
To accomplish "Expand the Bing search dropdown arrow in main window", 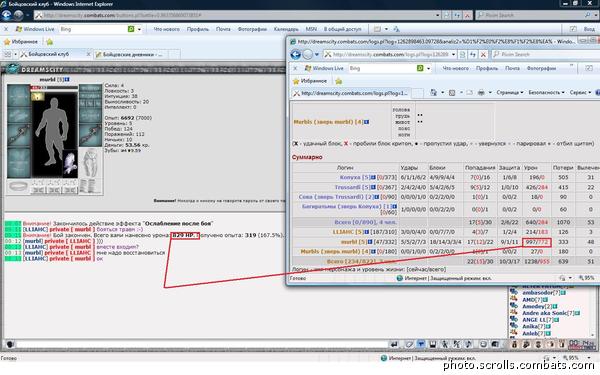I will [x=139, y=29].
